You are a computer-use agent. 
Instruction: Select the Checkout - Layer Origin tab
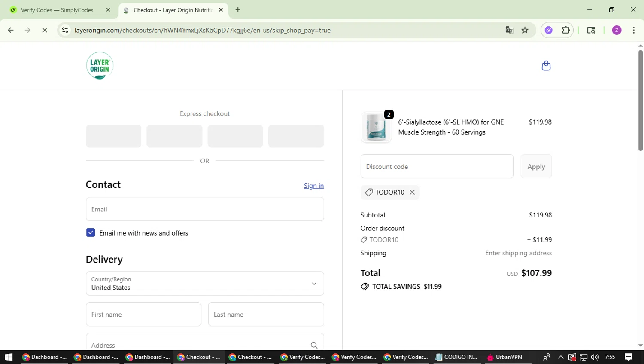click(x=173, y=10)
